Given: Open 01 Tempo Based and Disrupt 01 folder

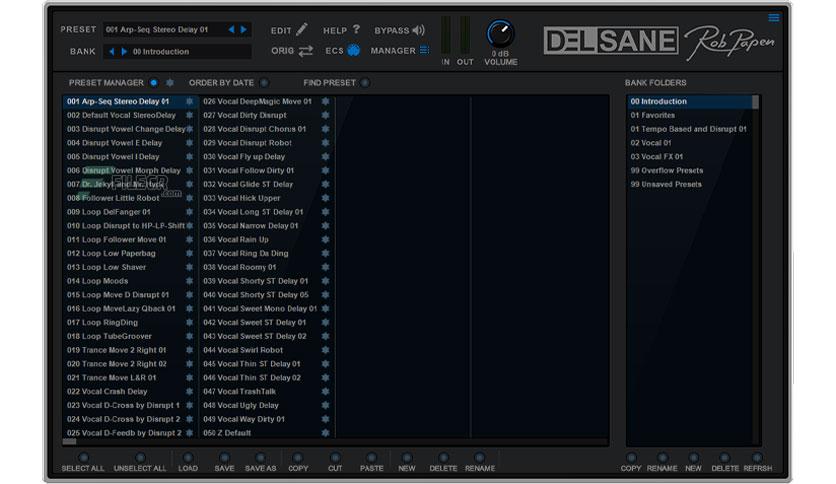Looking at the screenshot, I should (x=688, y=129).
